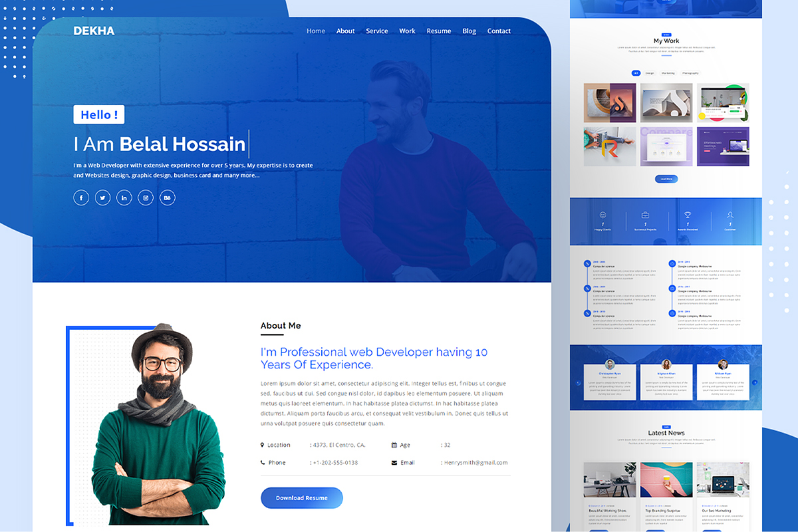Click the Successful Projects briefcase icon
Image resolution: width=798 pixels, height=532 pixels.
tap(645, 215)
